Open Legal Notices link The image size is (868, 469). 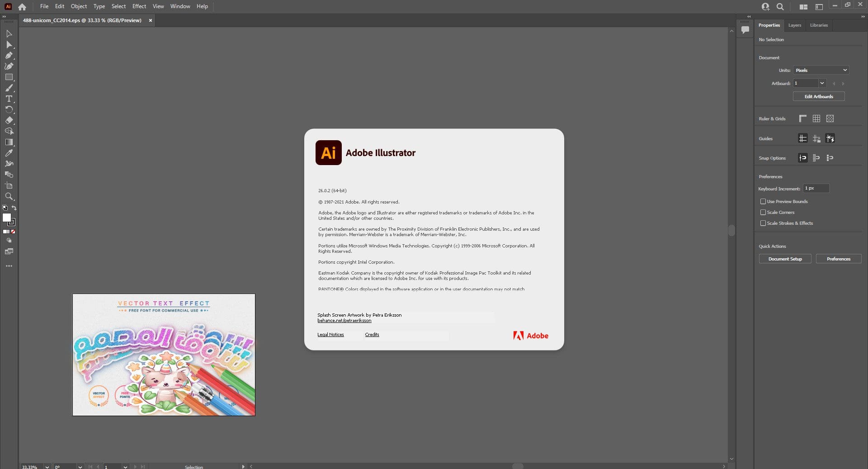[330, 335]
